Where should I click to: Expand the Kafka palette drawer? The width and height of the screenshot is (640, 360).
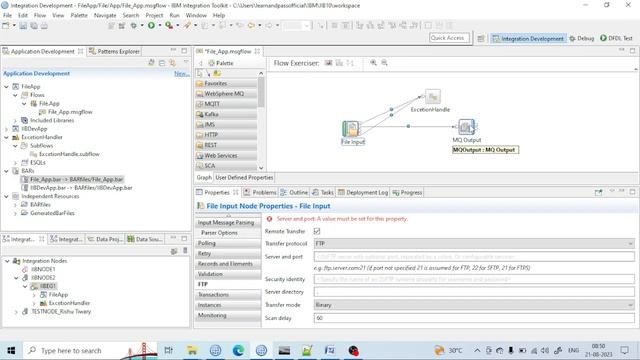point(226,114)
